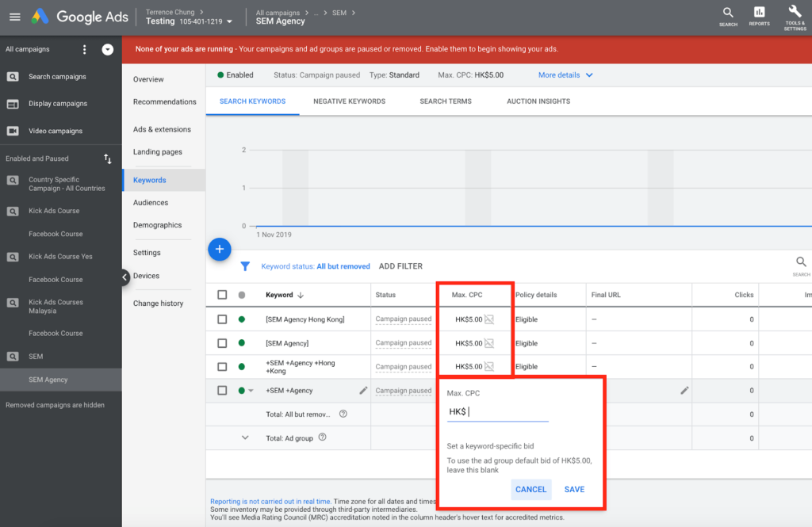Click the Kick Ads Course search icon
812x527 pixels.
(x=13, y=212)
